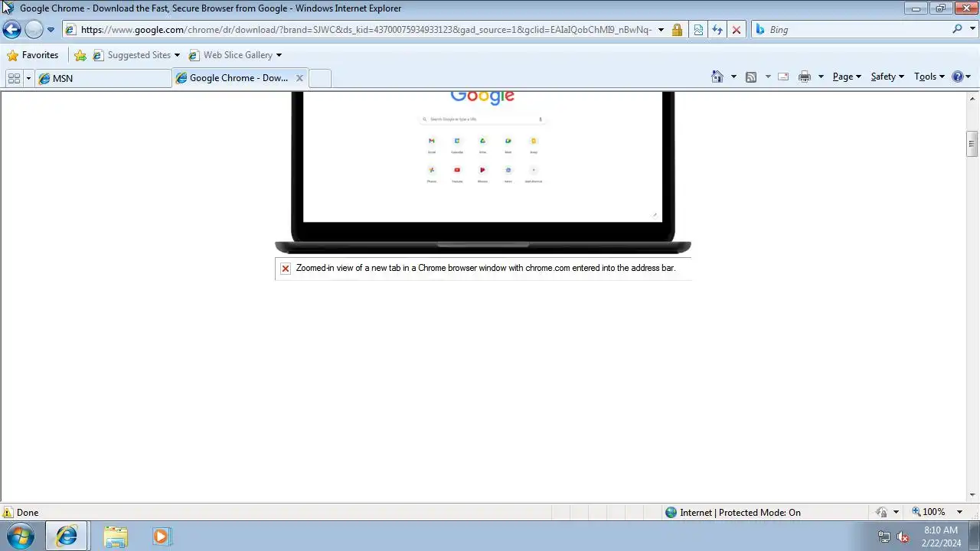Expand the address bar autocomplete dropdown
Image resolution: width=980 pixels, height=551 pixels.
pyautogui.click(x=661, y=30)
